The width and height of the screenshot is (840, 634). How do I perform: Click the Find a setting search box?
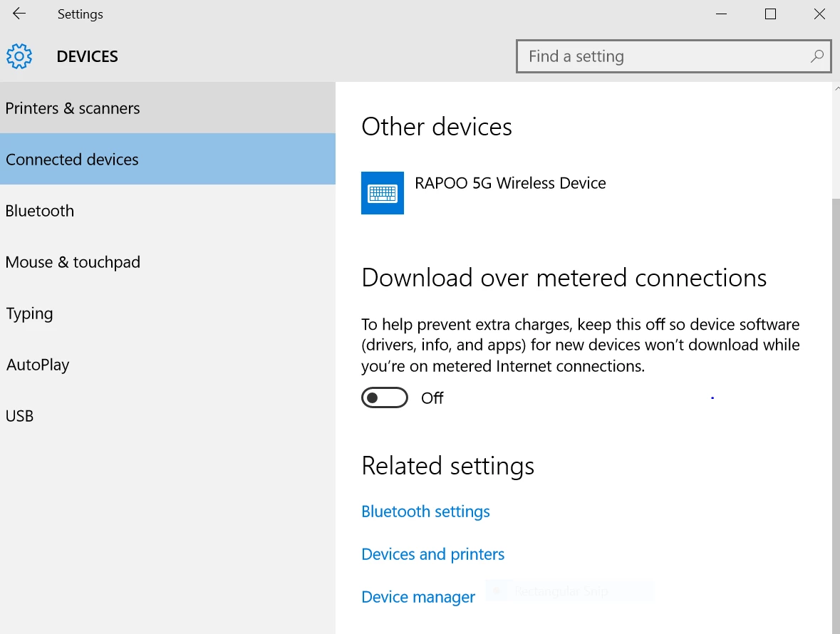coord(663,56)
